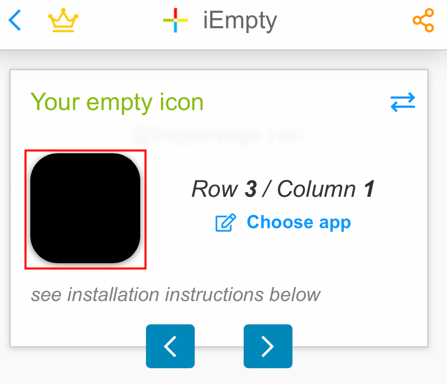Click the edit pencil icon beside Choose app
The width and height of the screenshot is (447, 384).
coord(225,223)
